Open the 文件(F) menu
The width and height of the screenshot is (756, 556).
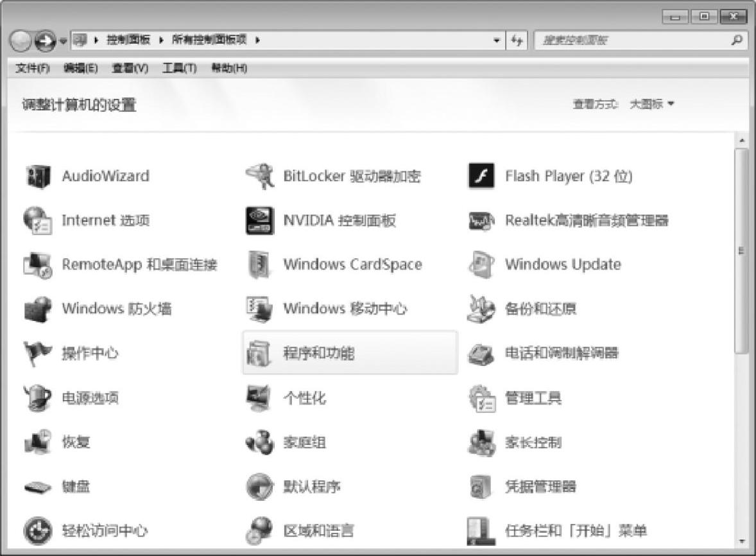[x=32, y=68]
